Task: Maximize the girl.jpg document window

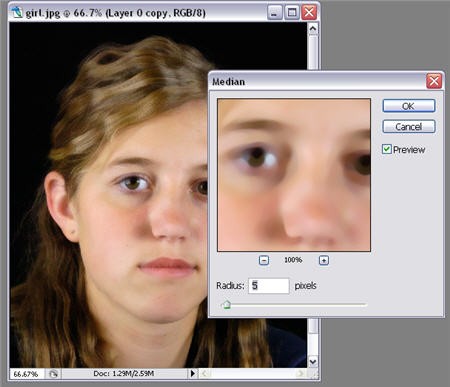Action: click(x=292, y=13)
